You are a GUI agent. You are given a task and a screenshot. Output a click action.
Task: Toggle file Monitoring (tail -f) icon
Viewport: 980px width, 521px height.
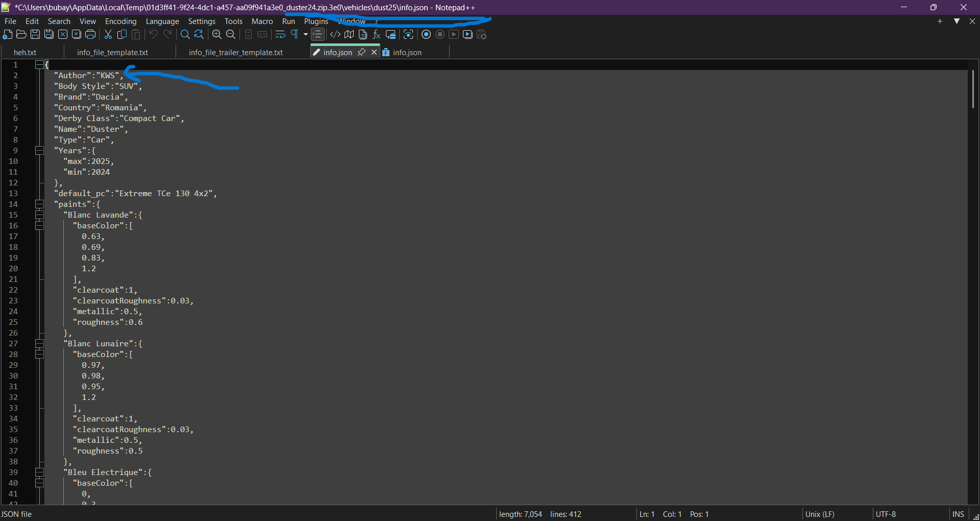pos(408,35)
